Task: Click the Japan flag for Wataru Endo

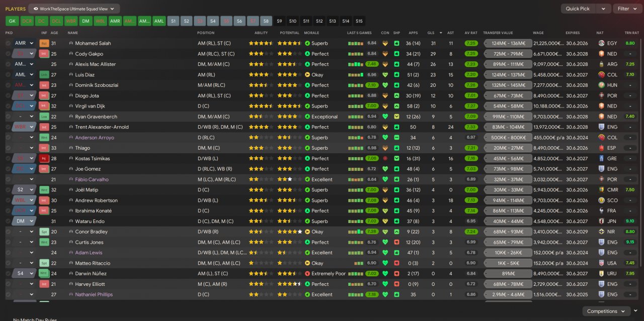Action: (601, 221)
